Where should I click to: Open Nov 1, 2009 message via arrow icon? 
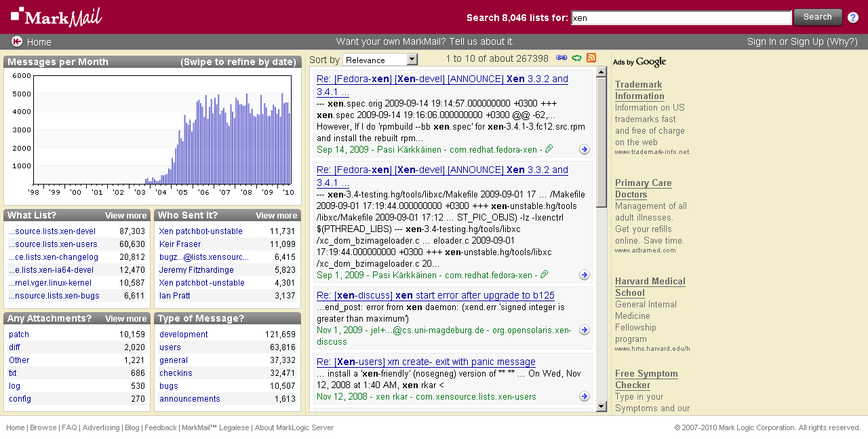[584, 330]
